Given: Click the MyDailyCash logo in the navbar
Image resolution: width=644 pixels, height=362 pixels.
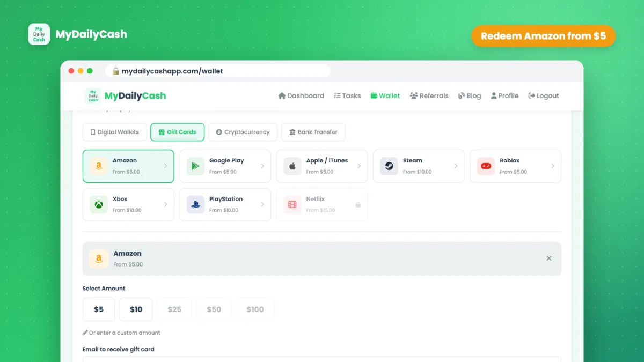Looking at the screenshot, I should tap(126, 96).
